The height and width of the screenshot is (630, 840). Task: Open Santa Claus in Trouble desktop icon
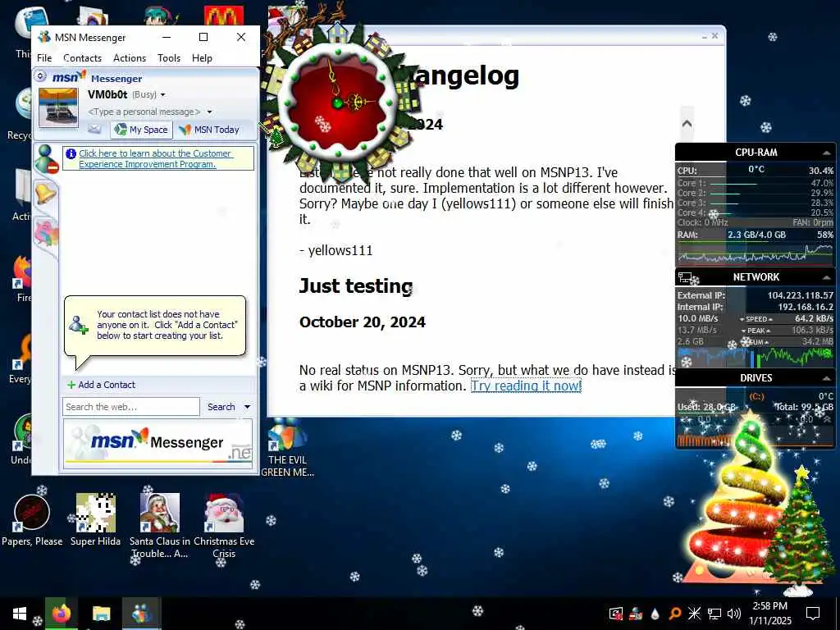(160, 525)
